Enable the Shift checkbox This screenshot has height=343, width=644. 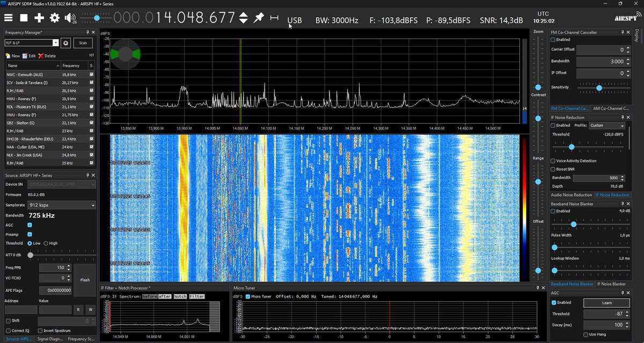[x=8, y=321]
